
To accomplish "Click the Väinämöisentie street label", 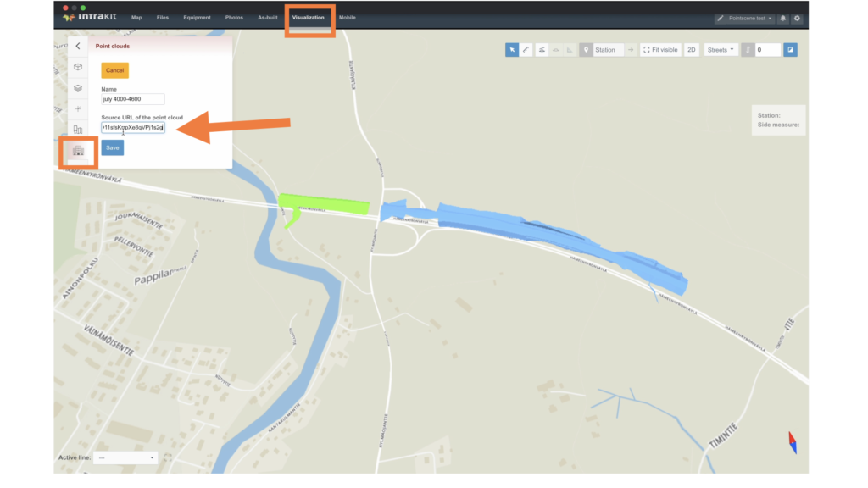I will [108, 340].
